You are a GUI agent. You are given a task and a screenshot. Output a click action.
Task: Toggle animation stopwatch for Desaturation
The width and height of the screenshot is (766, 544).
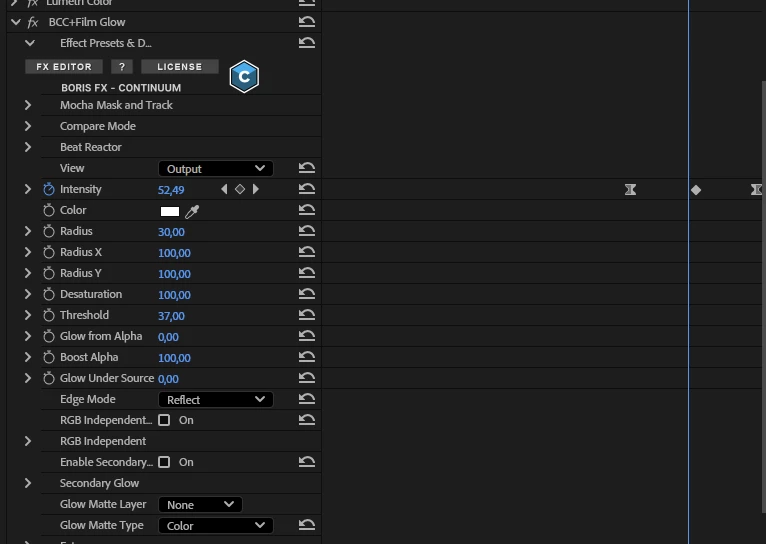[49, 294]
